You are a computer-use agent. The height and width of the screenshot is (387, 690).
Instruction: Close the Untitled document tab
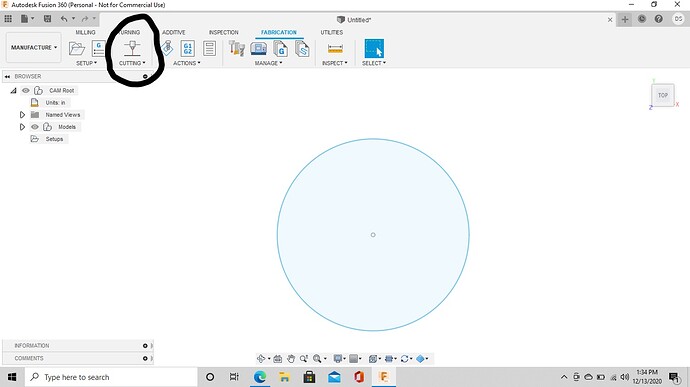pyautogui.click(x=610, y=19)
